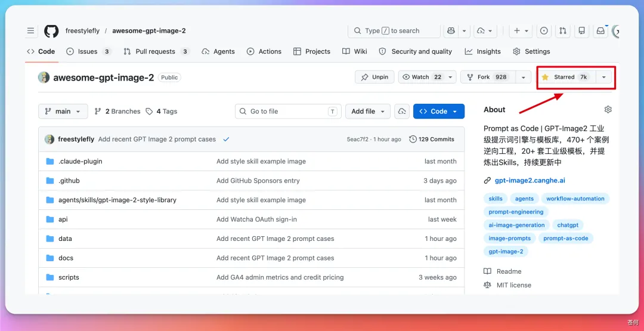Expand the Fork dropdown arrow
Image resolution: width=644 pixels, height=331 pixels.
pos(524,77)
